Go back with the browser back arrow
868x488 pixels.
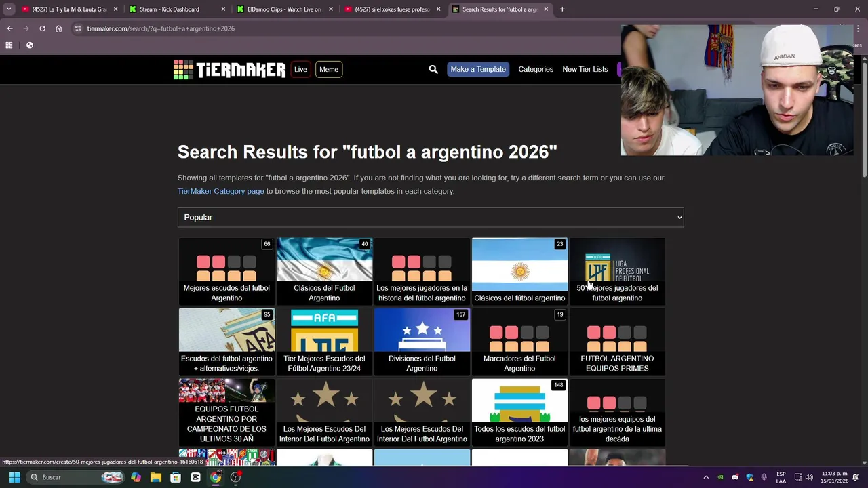pyautogui.click(x=9, y=28)
